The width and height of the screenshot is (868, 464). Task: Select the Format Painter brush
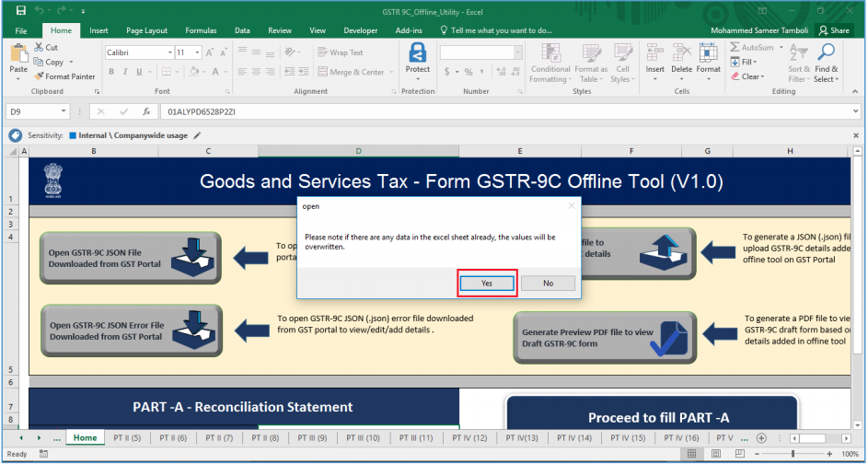64,76
